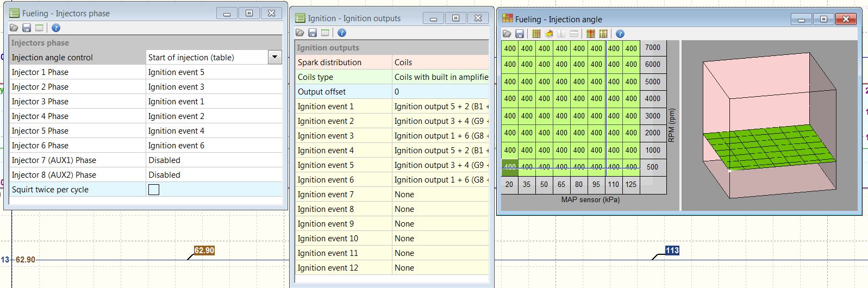Viewport: 868px width, 288px height.
Task: Expand the Injection angle control dropdown
Action: tap(275, 57)
